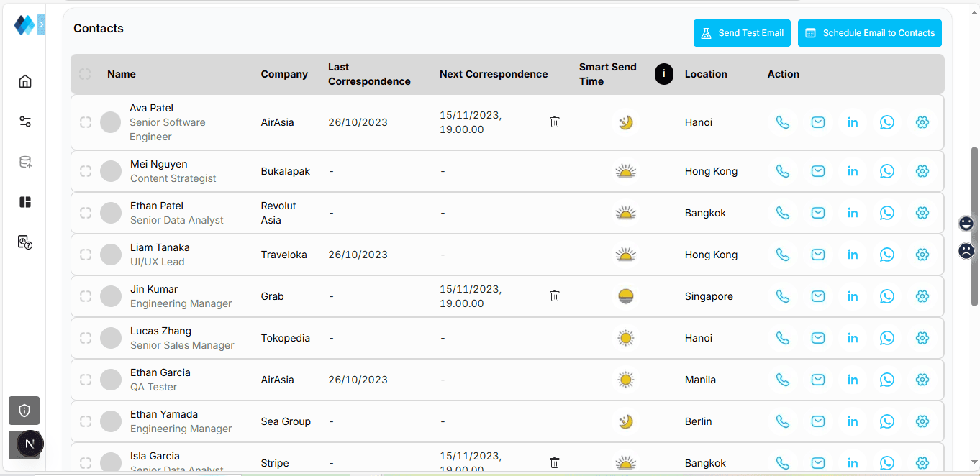This screenshot has height=476, width=980.
Task: Click Schedule Email to Contacts button
Action: click(869, 33)
